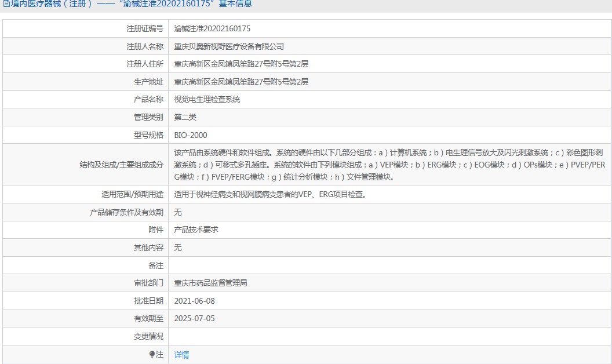Screen dimensions: 612x364
Task: Select attachment value 产品技术要求
Action: pyautogui.click(x=196, y=230)
